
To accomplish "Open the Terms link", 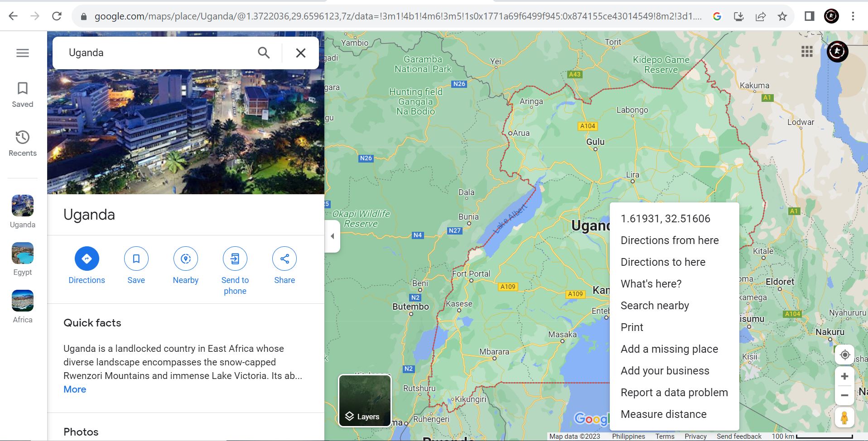I will coord(665,436).
